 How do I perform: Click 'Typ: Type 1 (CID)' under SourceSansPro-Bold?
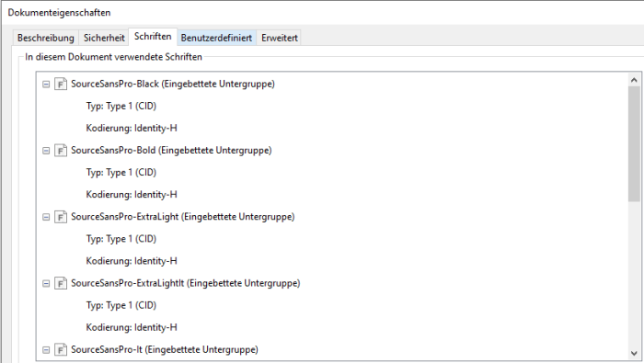click(121, 173)
